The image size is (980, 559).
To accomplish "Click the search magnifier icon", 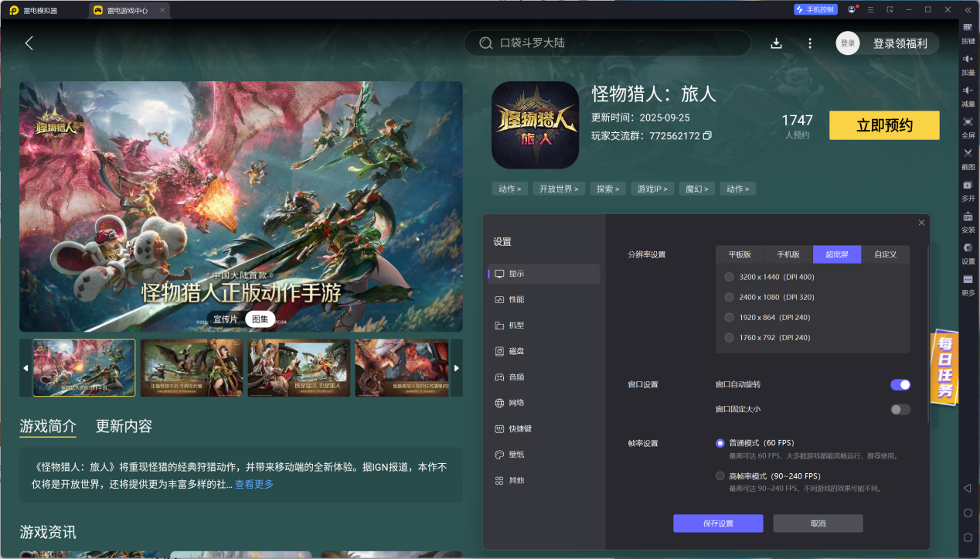I will pyautogui.click(x=486, y=43).
